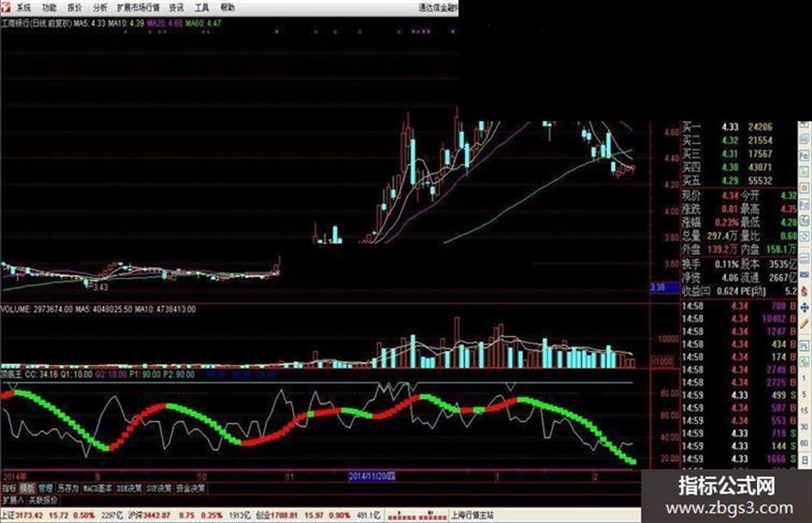Screen dimensions: 812x523
Task: Click the 外盘 139.2万 value
Action: point(723,250)
